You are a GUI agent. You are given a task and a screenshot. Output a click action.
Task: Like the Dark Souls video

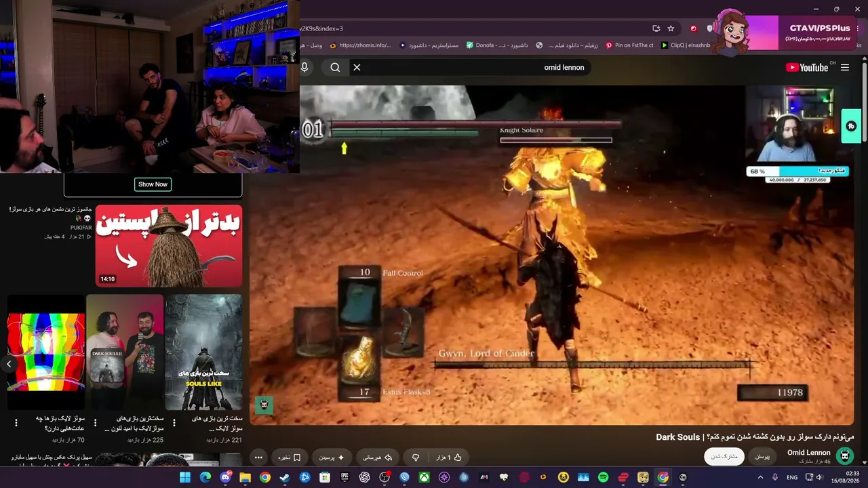449,457
